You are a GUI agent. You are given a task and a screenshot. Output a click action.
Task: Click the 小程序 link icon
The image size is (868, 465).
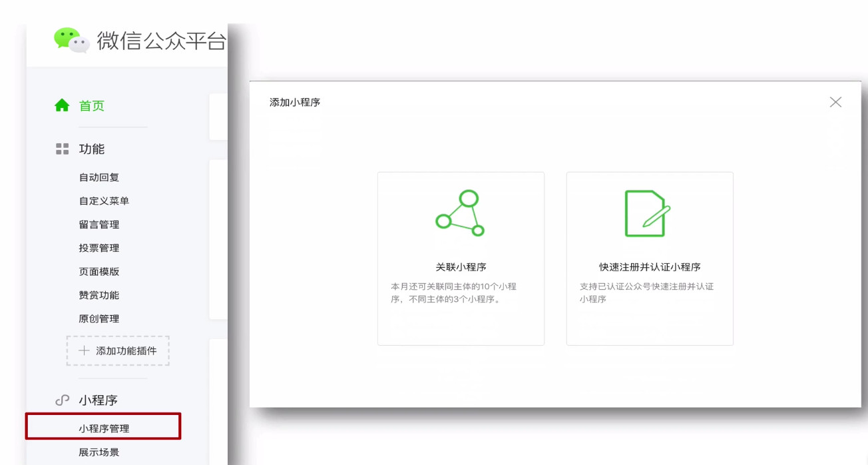pos(62,400)
